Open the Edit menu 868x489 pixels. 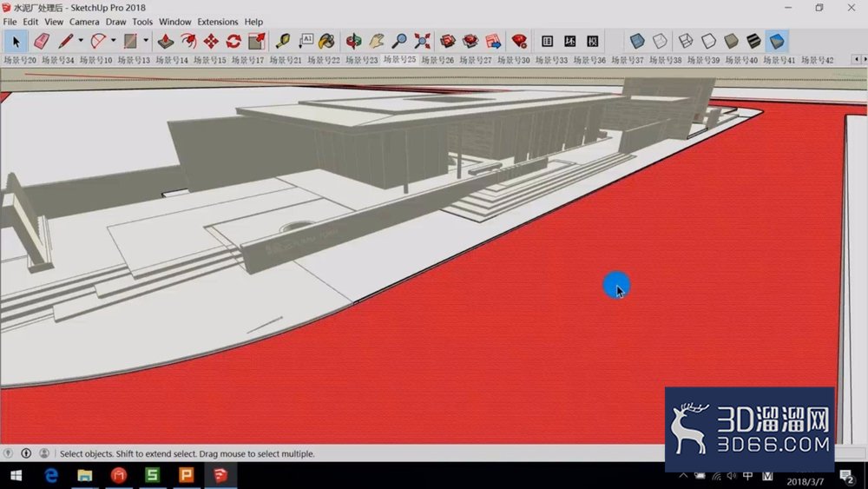(x=30, y=22)
